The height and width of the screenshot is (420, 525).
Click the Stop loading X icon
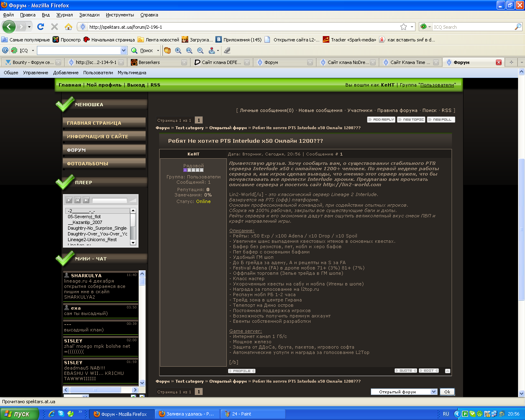click(x=55, y=27)
